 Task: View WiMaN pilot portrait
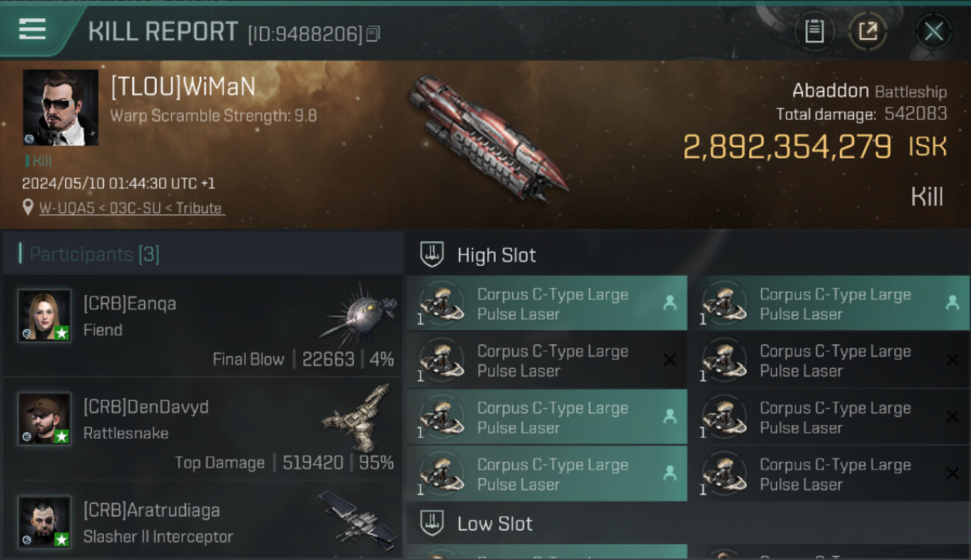point(61,108)
